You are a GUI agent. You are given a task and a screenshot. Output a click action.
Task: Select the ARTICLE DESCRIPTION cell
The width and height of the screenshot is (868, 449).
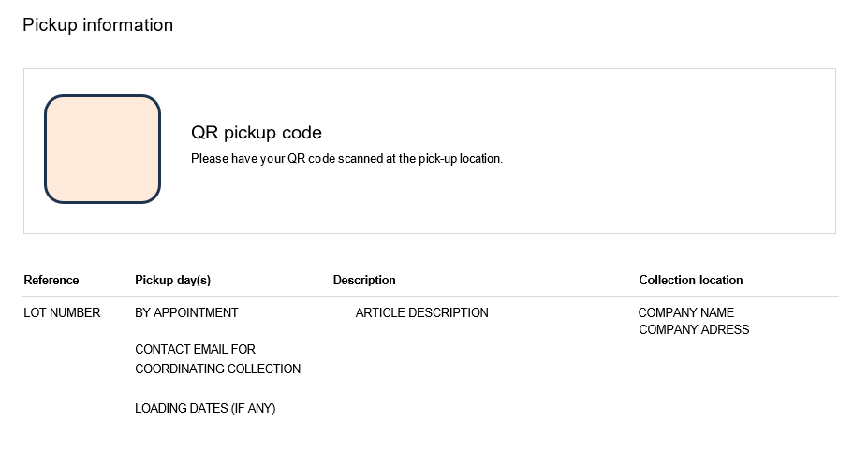[x=421, y=313]
